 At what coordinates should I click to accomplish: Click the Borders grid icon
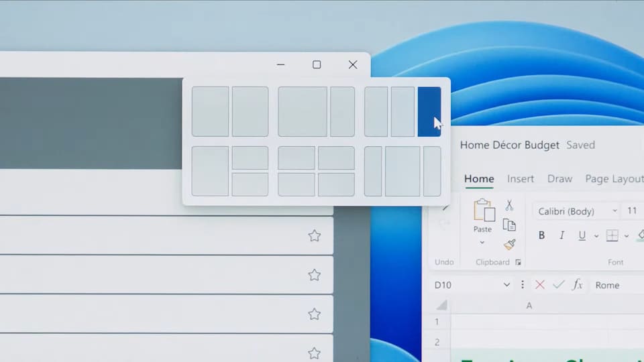[x=612, y=235]
